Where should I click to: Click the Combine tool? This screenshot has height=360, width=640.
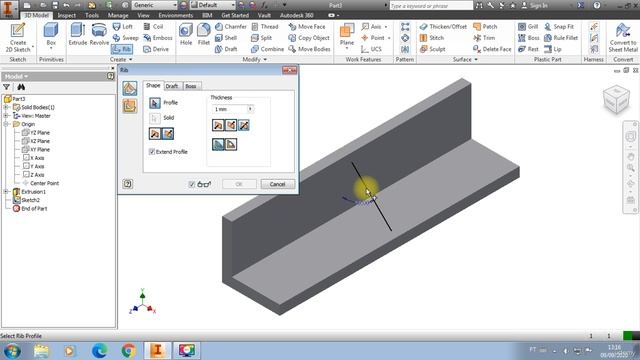[267, 49]
